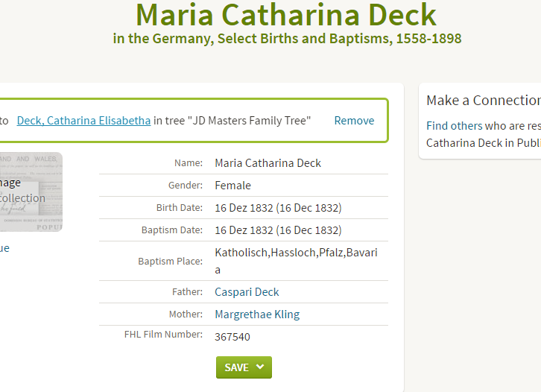Click the Birth Date value 16 Dez 1832

[x=278, y=208]
